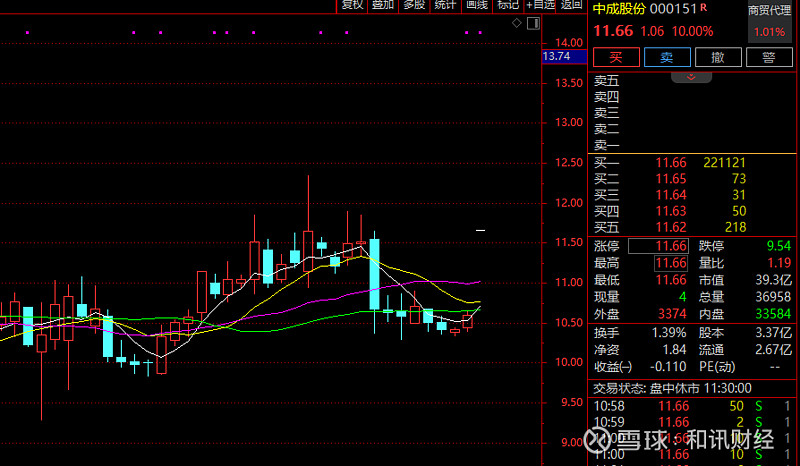
Task: Click the 警 alert button
Action: point(769,57)
